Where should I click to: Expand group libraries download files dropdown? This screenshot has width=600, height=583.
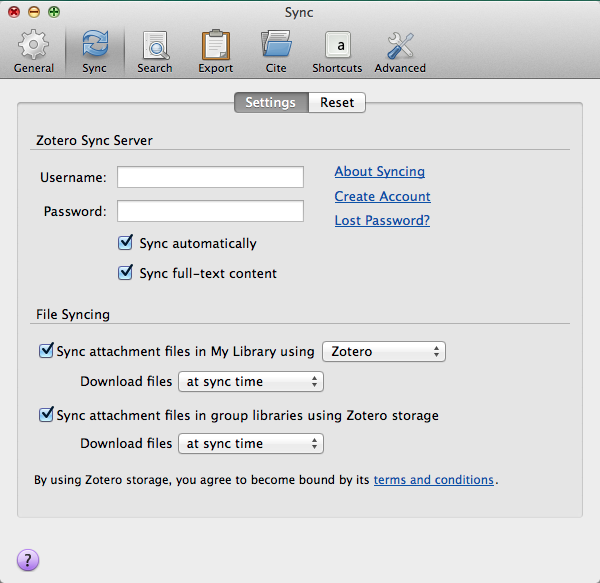point(250,443)
